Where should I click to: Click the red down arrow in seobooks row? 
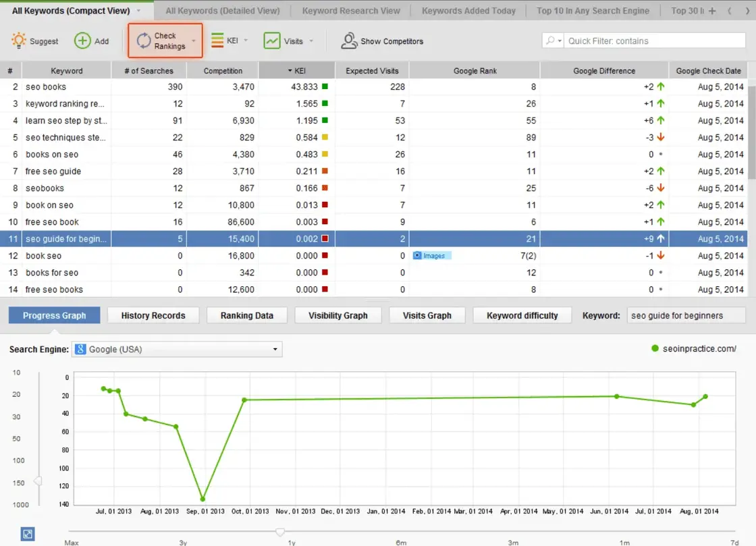coord(661,188)
